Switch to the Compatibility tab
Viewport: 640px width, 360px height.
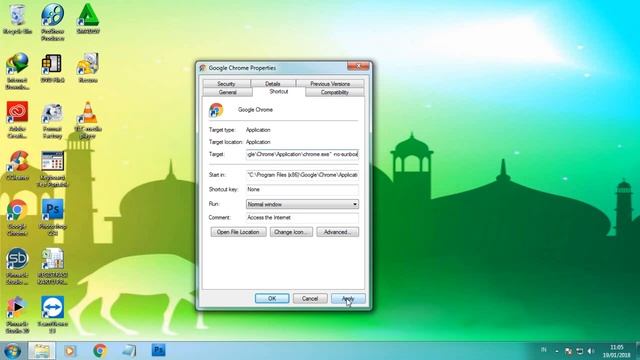[335, 92]
